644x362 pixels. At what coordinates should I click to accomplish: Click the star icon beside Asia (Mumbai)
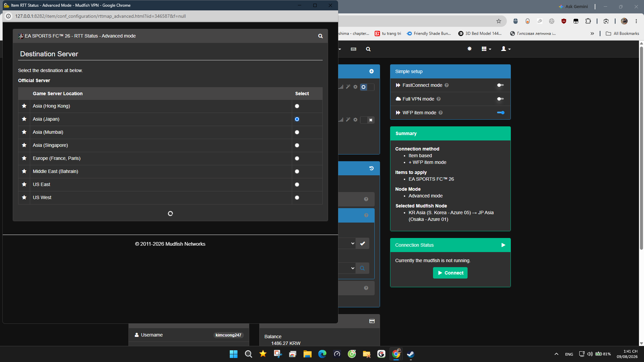24,132
